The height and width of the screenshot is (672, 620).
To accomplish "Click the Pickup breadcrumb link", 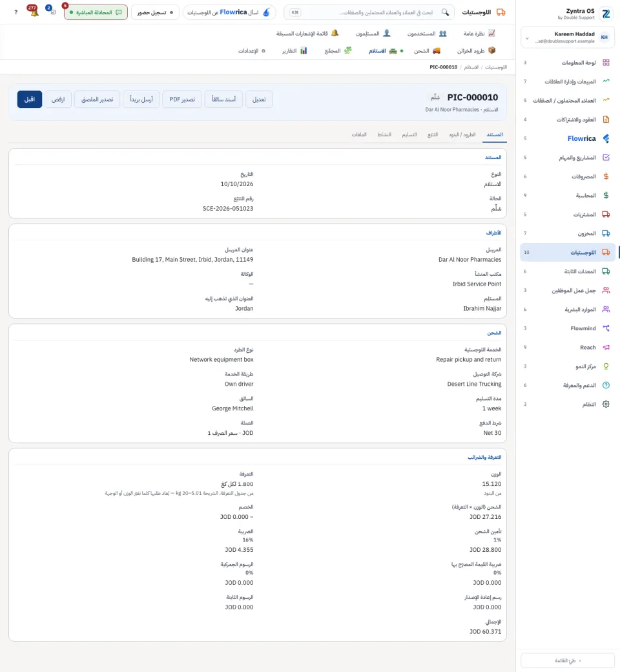I will pyautogui.click(x=471, y=67).
